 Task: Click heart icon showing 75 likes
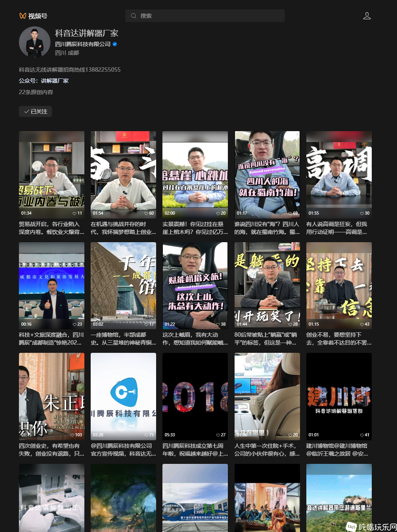(146, 435)
